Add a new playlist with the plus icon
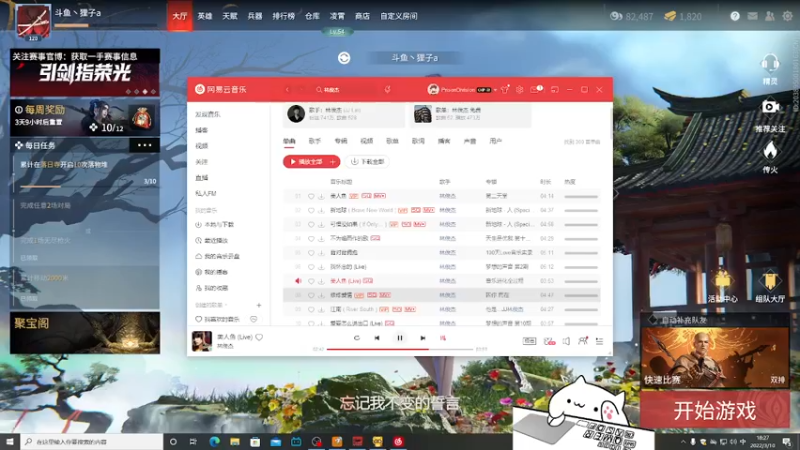The image size is (800, 450). 259,305
